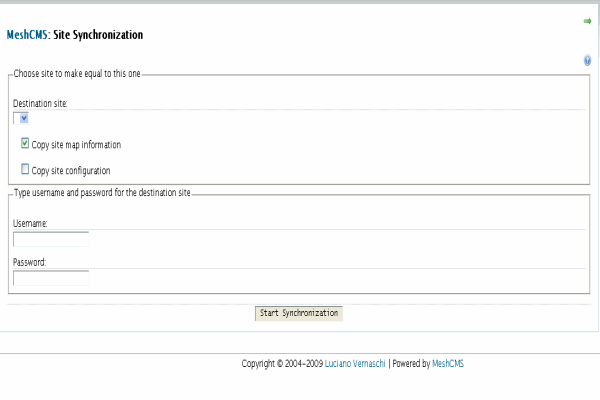Click the 'Username:' label
The width and height of the screenshot is (600, 400).
coord(30,224)
